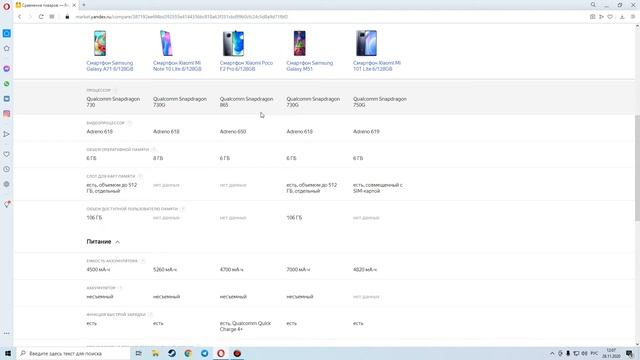Image resolution: width=640 pixels, height=360 pixels.
Task: Send page to My Flow from address bar
Action: [x=601, y=17]
